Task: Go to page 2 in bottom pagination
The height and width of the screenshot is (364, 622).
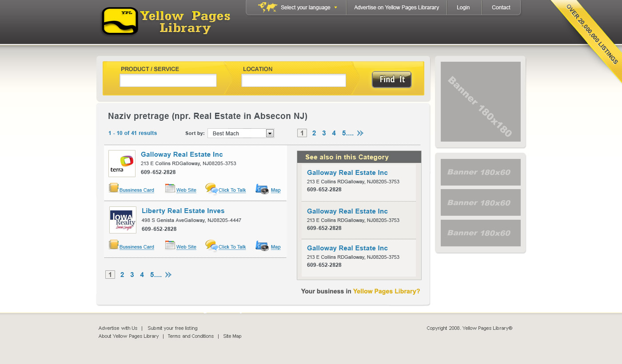Action: click(122, 275)
